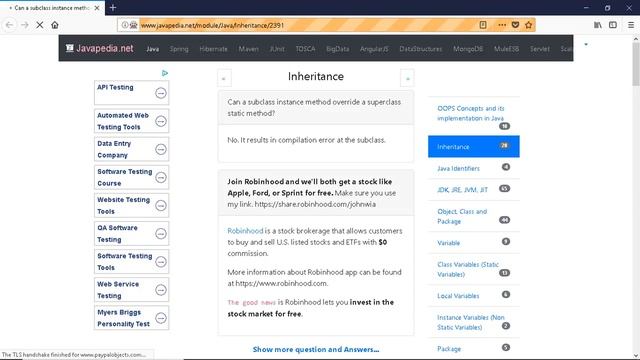Select the MongoDB menu item
640x360 pixels.
coord(468,49)
